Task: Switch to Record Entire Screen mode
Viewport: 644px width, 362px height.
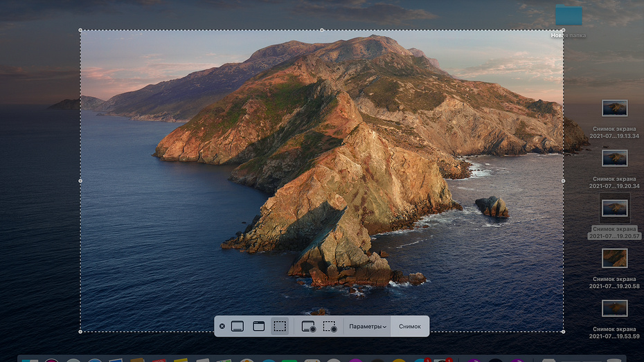Action: pos(309,327)
